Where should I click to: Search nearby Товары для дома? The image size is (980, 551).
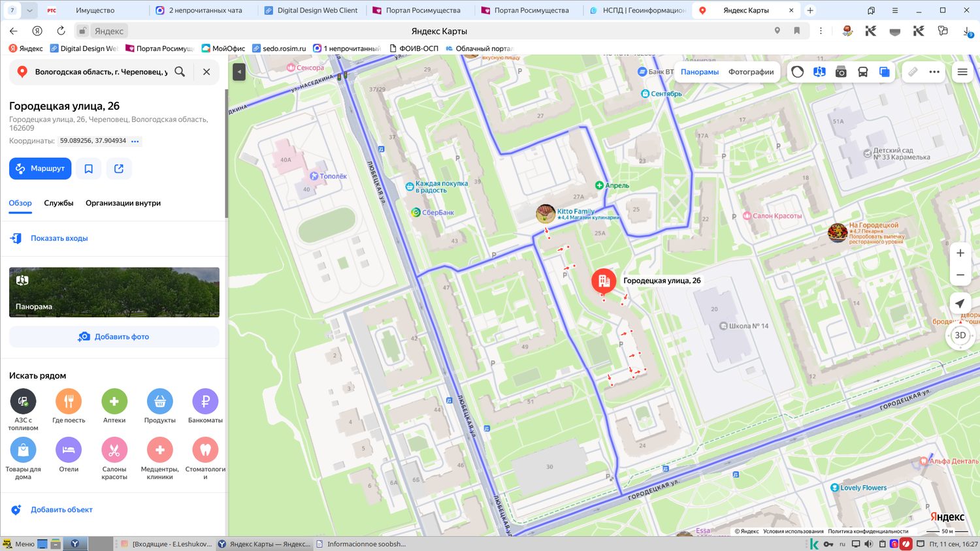23,458
